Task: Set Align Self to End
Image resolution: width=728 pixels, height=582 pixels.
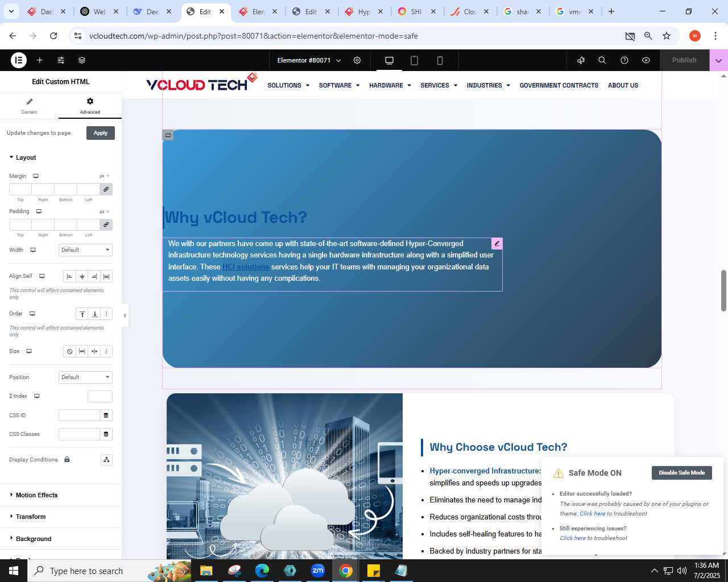Action: point(94,277)
